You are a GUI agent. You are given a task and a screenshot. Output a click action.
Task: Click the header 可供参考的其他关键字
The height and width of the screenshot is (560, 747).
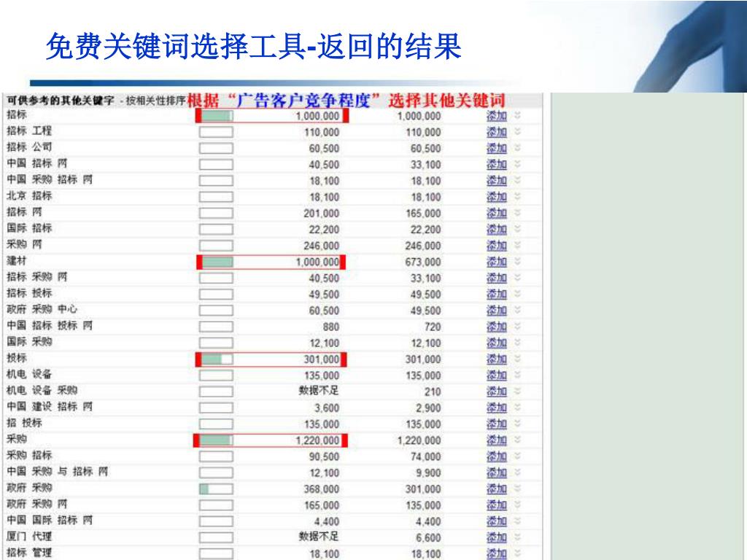(x=61, y=101)
